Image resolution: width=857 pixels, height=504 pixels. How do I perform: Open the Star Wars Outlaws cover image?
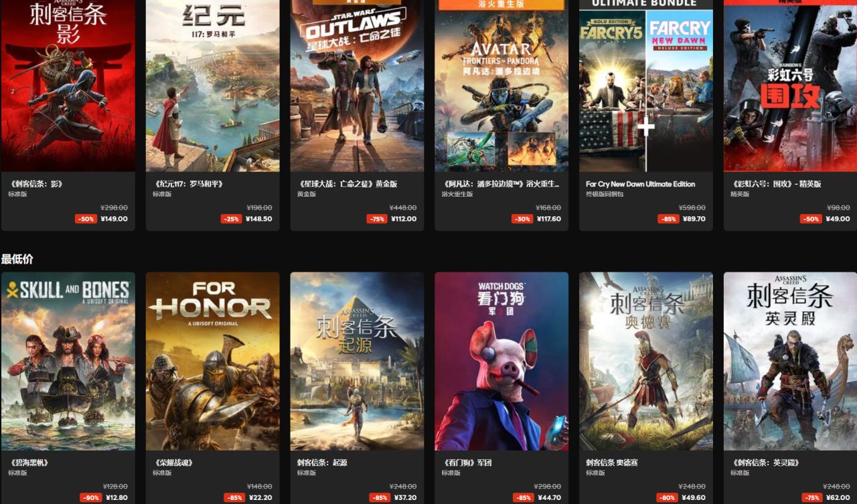click(357, 86)
